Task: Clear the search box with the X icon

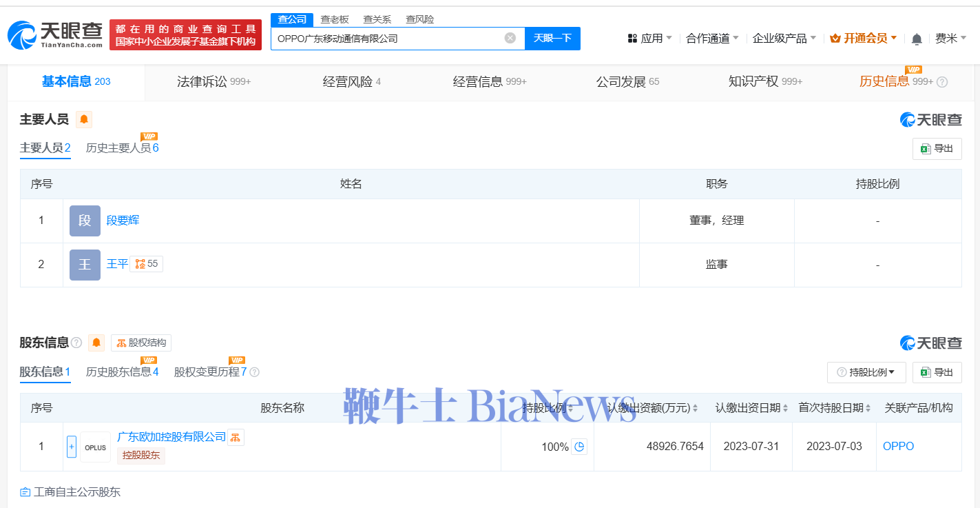Action: (510, 38)
